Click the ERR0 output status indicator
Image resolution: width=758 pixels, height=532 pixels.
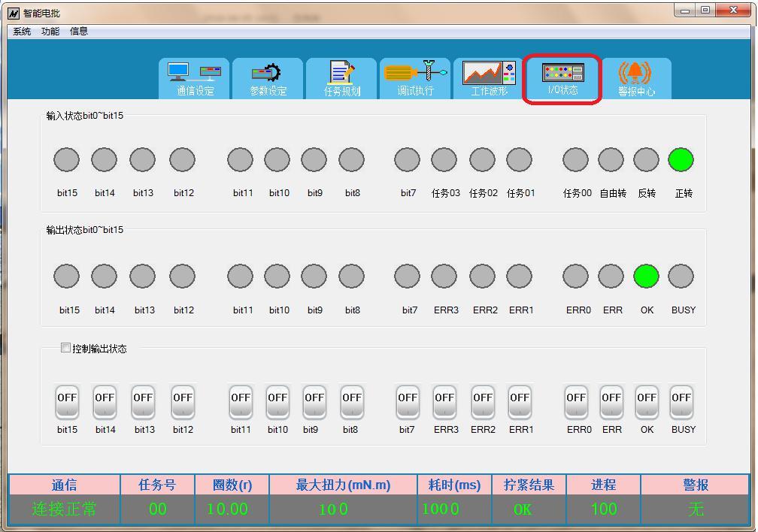pyautogui.click(x=575, y=276)
